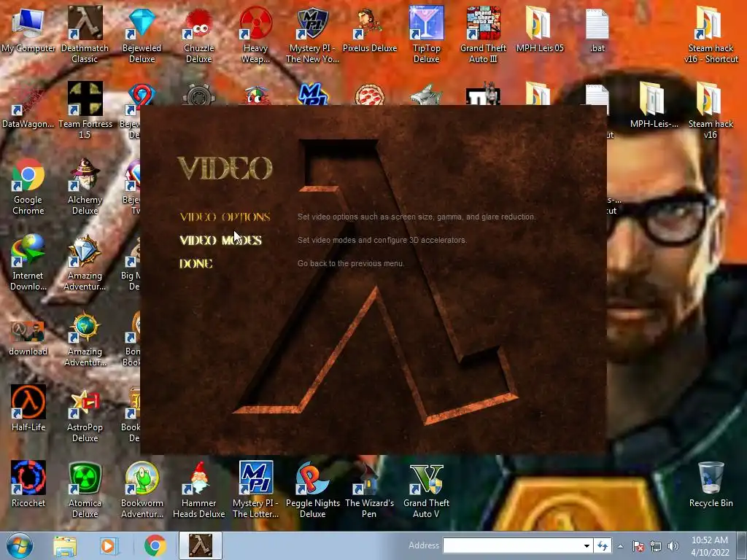
Task: Open Atomica Deluxe icon
Action: click(x=85, y=489)
